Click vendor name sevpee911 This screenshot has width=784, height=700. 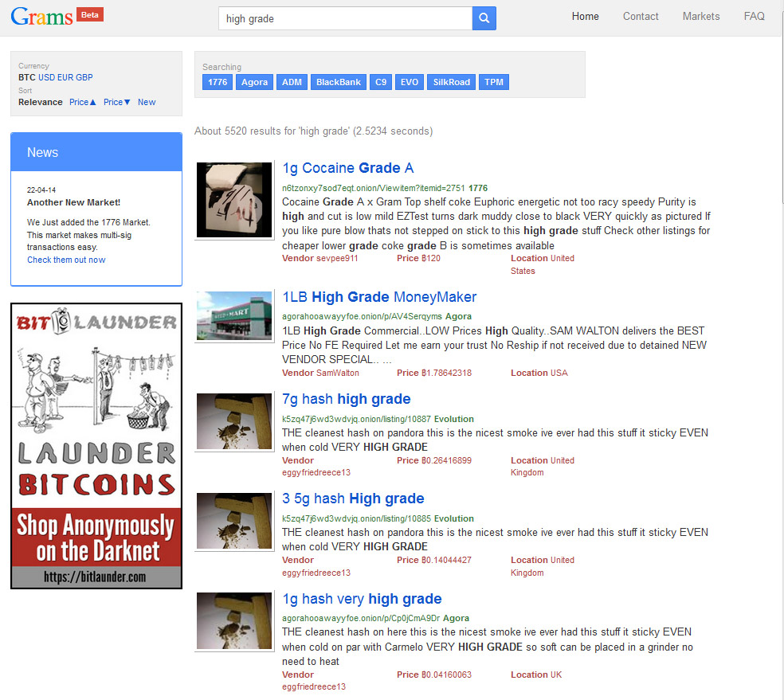(338, 258)
